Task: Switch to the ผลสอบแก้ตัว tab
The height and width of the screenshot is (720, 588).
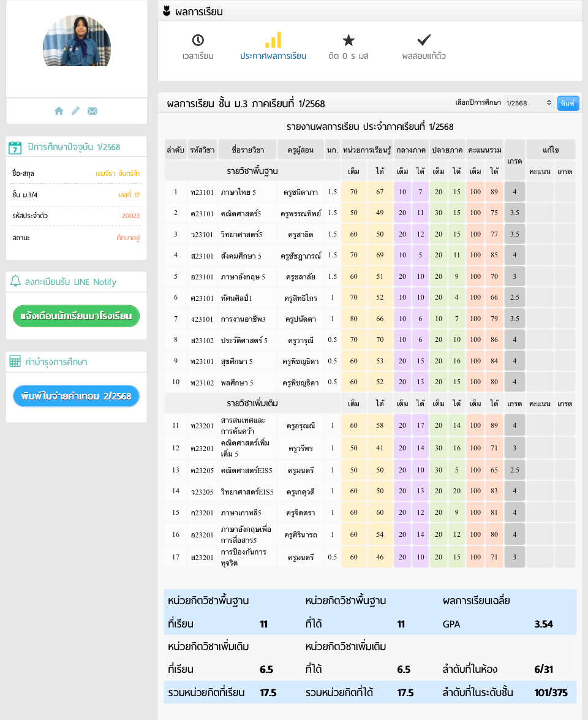Action: click(424, 56)
